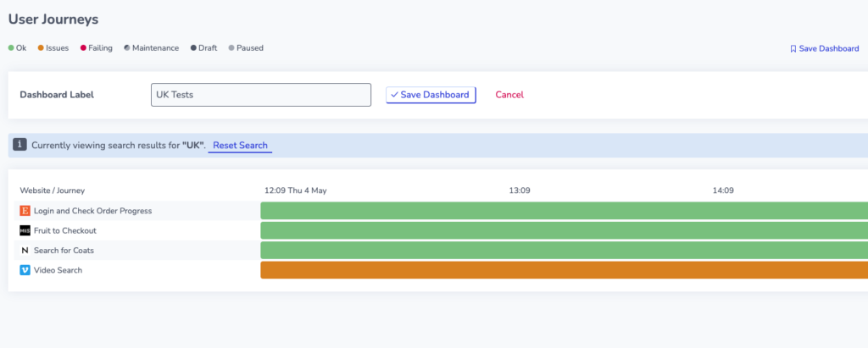Click the Paused legend item
This screenshot has height=348, width=868.
click(246, 48)
